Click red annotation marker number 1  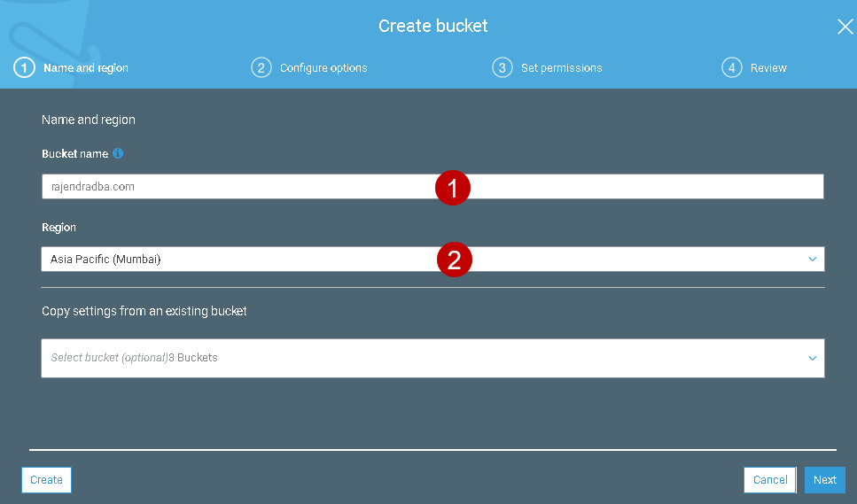pyautogui.click(x=453, y=188)
